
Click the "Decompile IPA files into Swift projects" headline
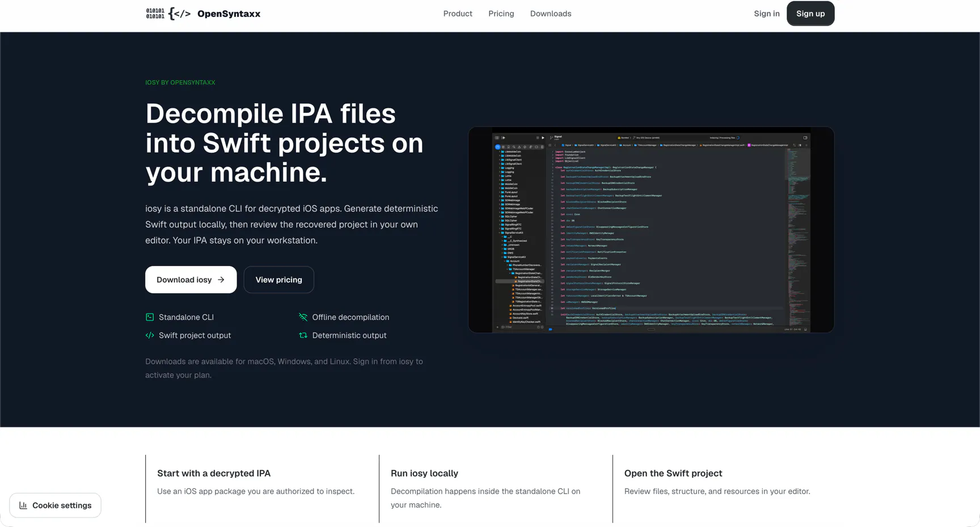click(284, 143)
